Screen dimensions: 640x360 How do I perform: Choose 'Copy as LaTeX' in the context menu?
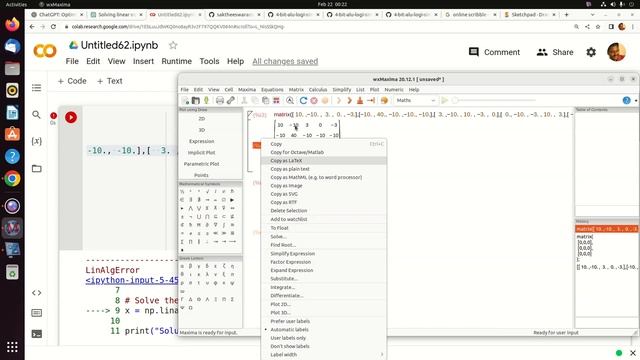coord(324,160)
